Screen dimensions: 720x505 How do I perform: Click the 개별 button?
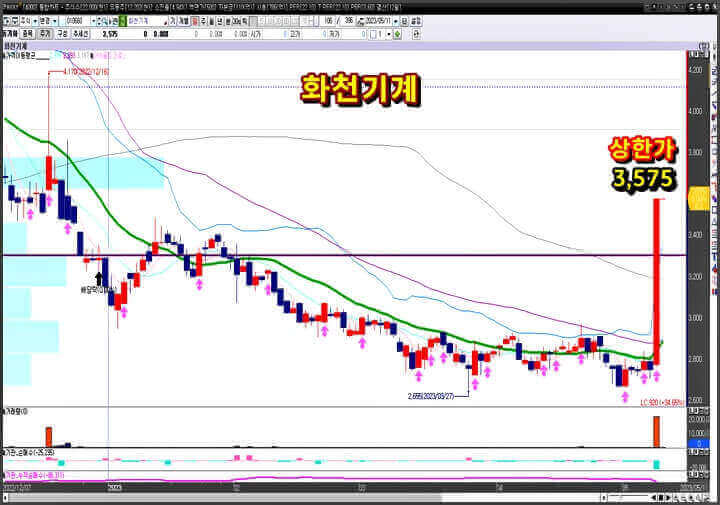point(184,21)
